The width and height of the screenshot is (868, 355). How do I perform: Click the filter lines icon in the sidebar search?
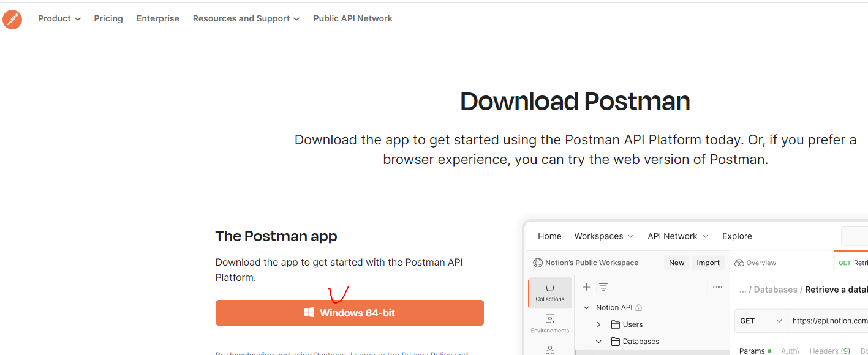point(603,287)
